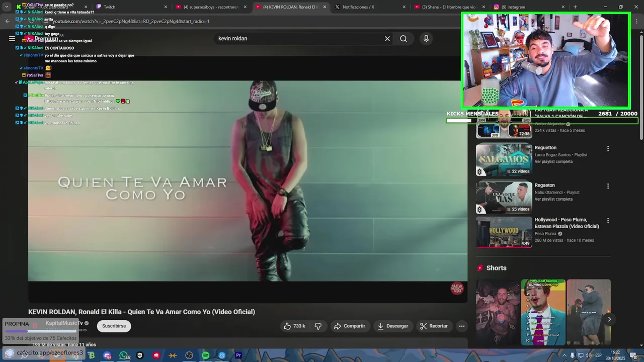
Task: Open the Hollywood video thumbnail
Action: click(x=504, y=232)
